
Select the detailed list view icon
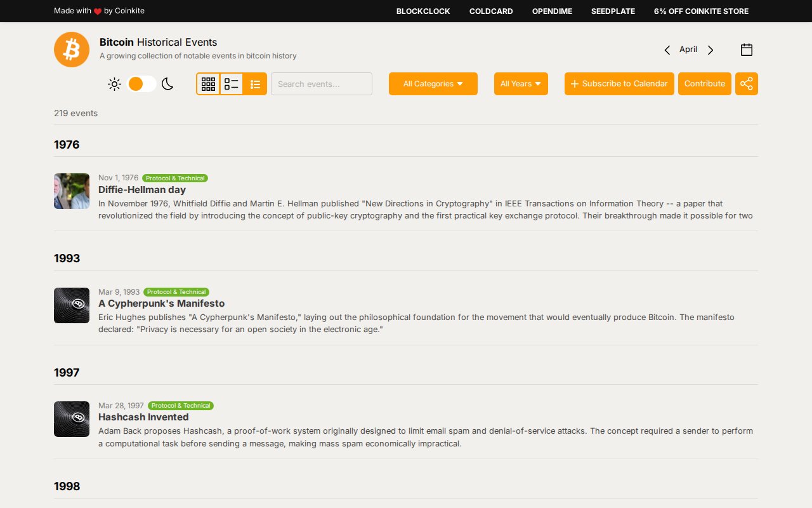232,84
